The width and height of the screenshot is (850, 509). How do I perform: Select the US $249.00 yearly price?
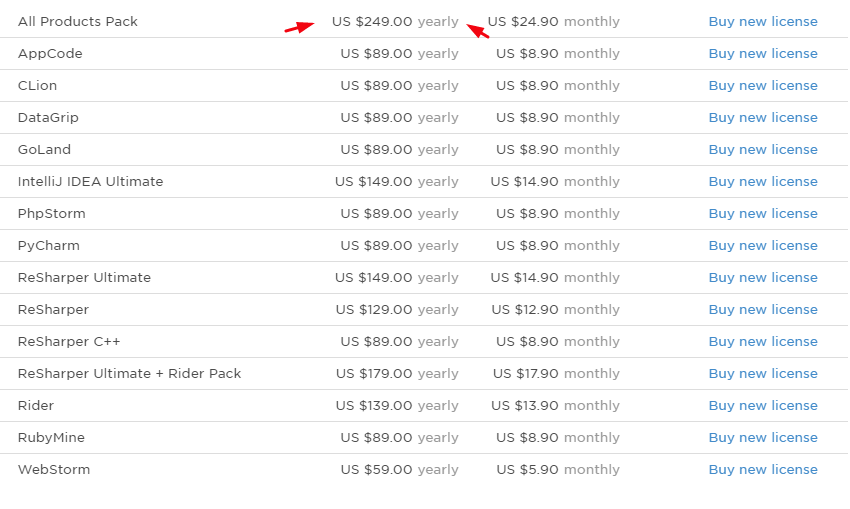tap(395, 22)
